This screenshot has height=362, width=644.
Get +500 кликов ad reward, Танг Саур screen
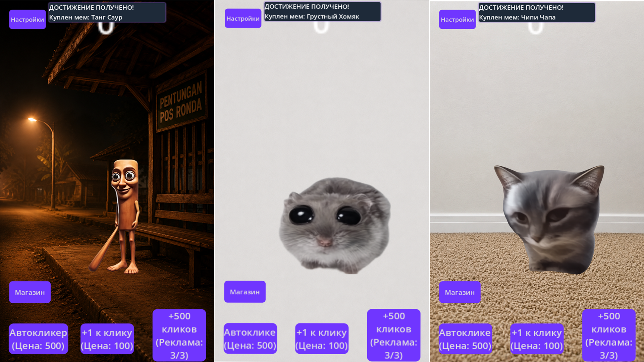[179, 335]
